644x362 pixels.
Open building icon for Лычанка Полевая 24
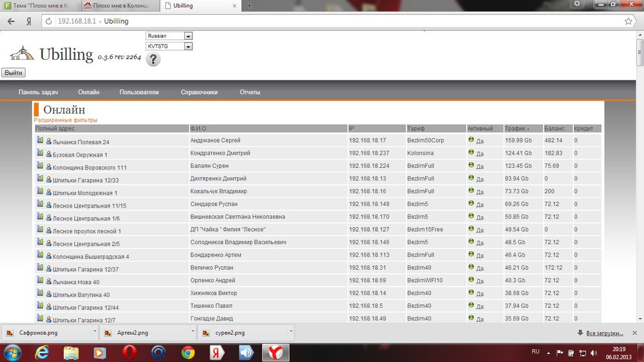click(x=40, y=140)
